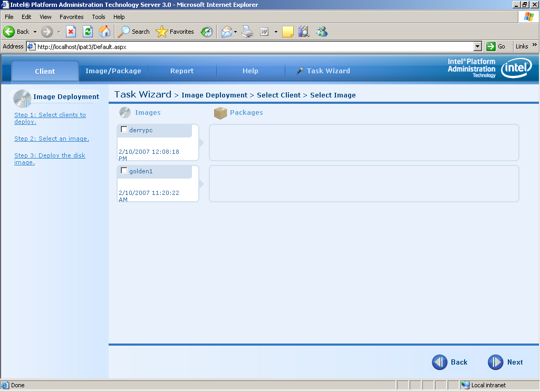
Task: Click the Image Deployment disc icon
Action: [22, 99]
